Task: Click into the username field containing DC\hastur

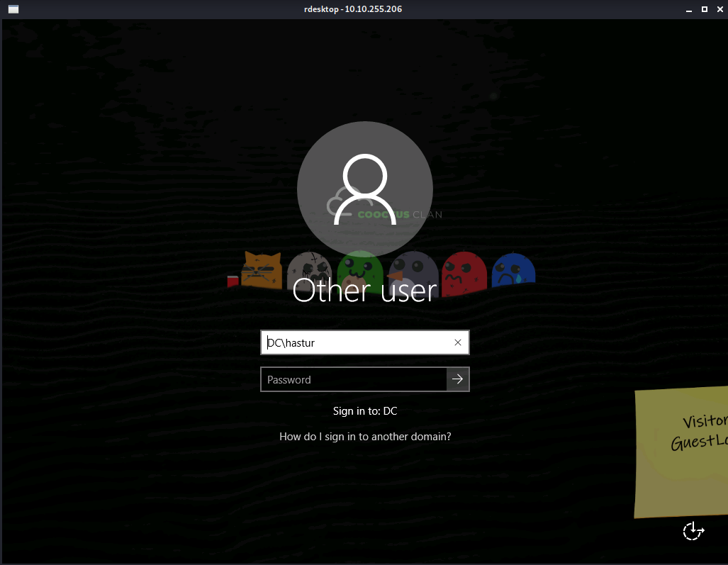Action: point(354,343)
